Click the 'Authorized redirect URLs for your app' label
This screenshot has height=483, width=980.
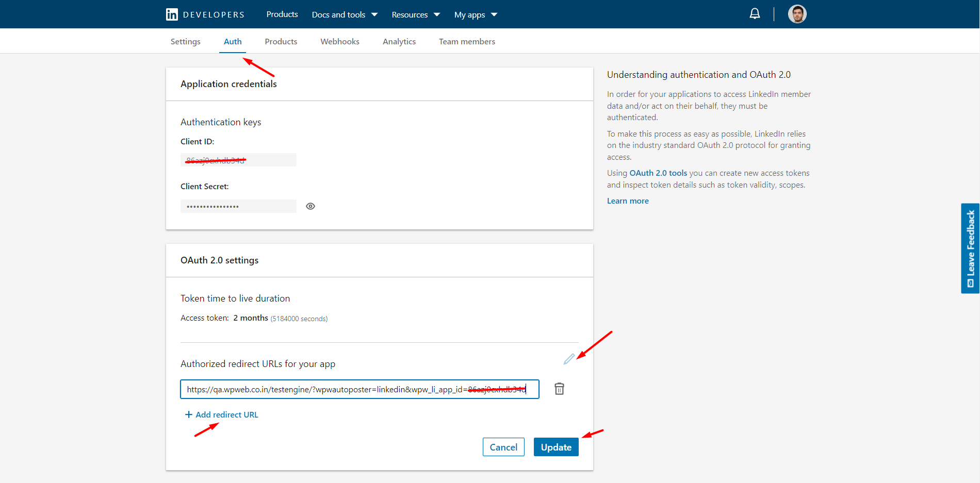point(258,364)
